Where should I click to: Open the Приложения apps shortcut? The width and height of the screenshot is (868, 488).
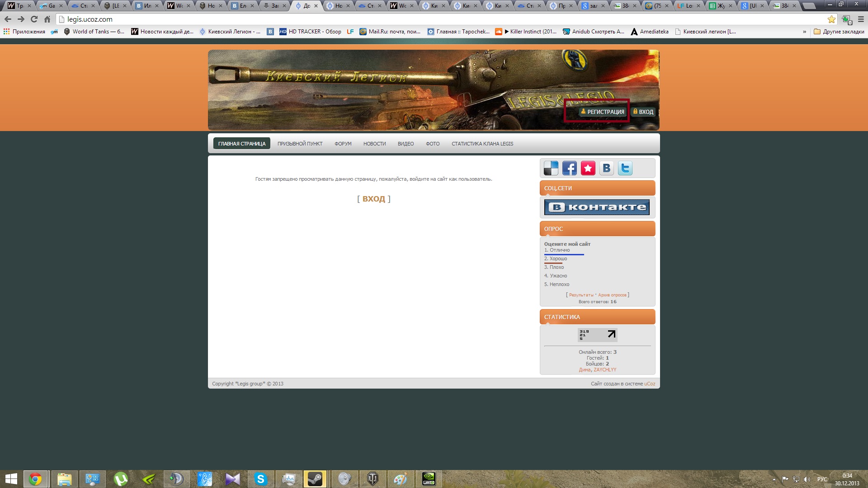point(24,32)
